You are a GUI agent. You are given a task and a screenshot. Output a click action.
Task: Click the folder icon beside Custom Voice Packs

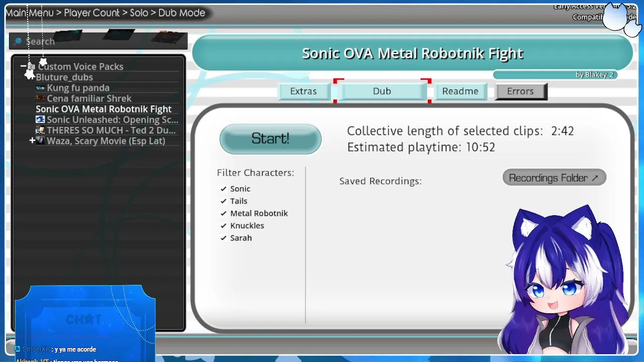[31, 66]
